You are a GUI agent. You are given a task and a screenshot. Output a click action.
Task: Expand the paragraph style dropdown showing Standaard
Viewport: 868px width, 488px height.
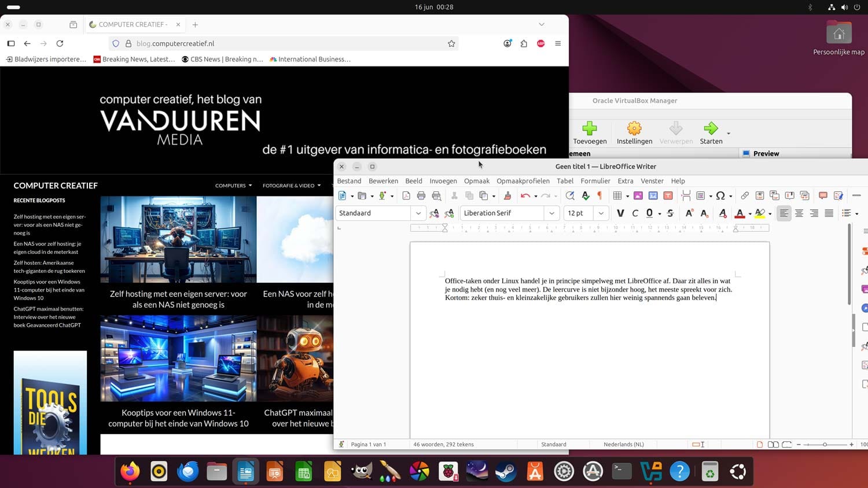click(418, 213)
